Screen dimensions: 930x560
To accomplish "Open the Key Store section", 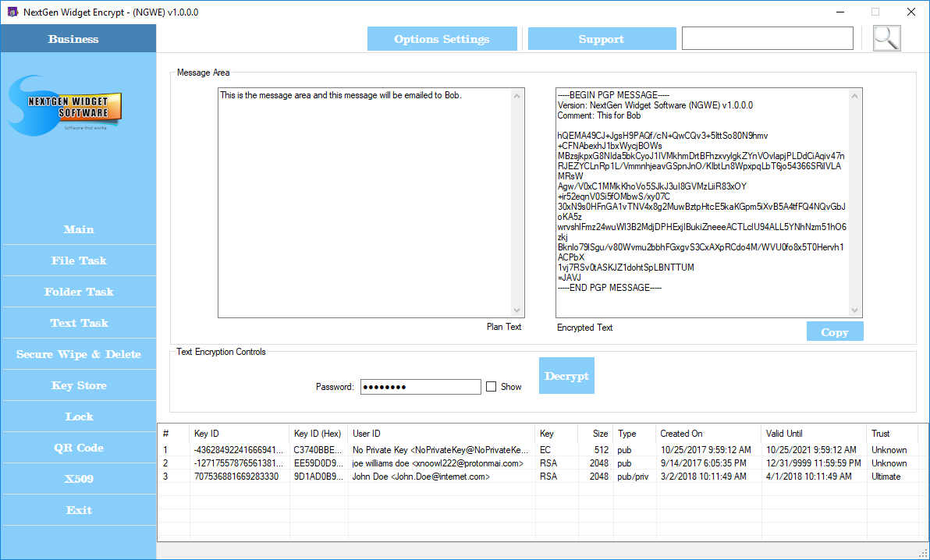I will click(79, 385).
